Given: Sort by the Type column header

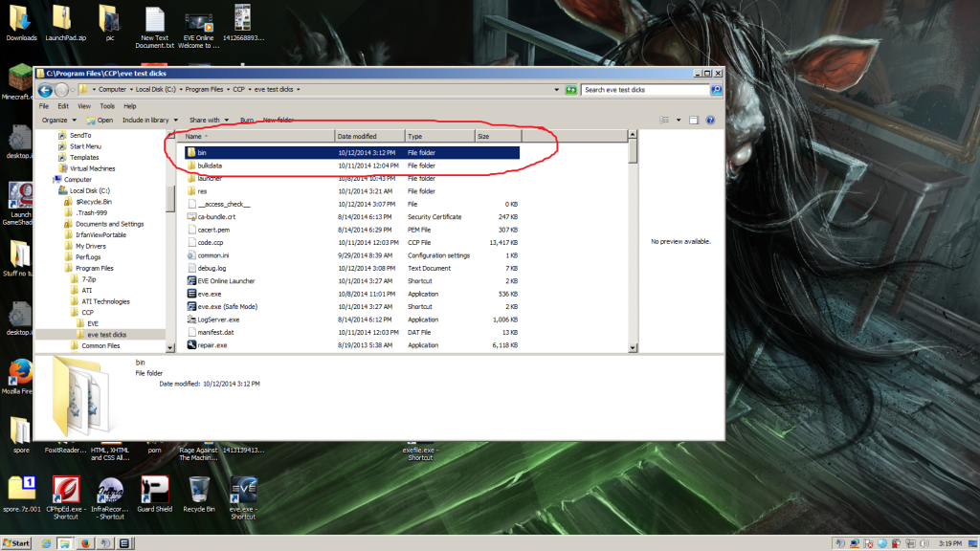Looking at the screenshot, I should point(439,136).
